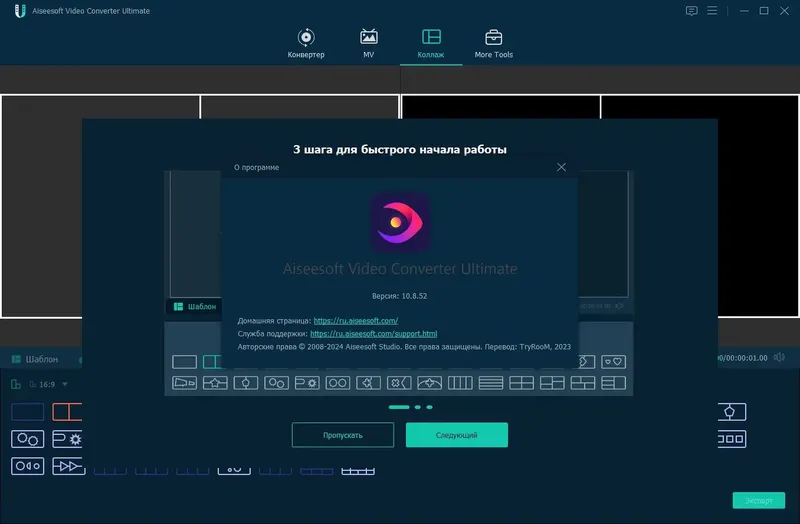The height and width of the screenshot is (524, 800).
Task: Click the layout icon beside 16:9
Action: 16,384
